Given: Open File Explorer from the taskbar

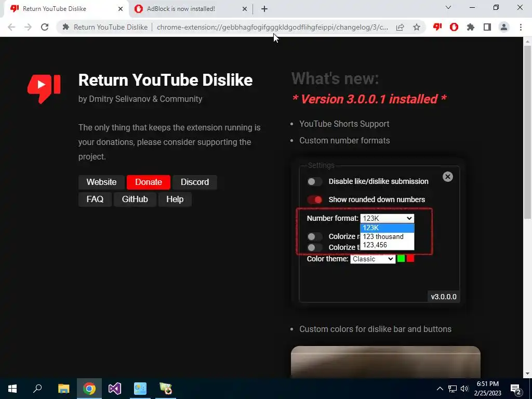Looking at the screenshot, I should pos(63,389).
